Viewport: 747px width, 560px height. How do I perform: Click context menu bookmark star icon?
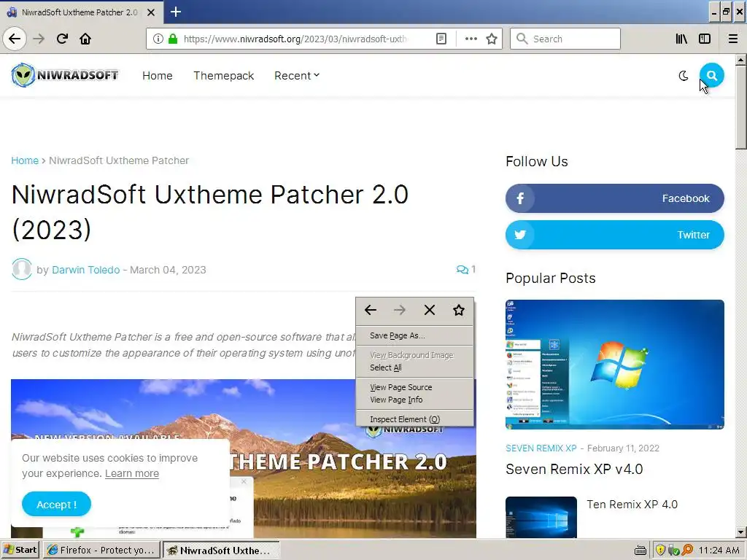tap(458, 310)
